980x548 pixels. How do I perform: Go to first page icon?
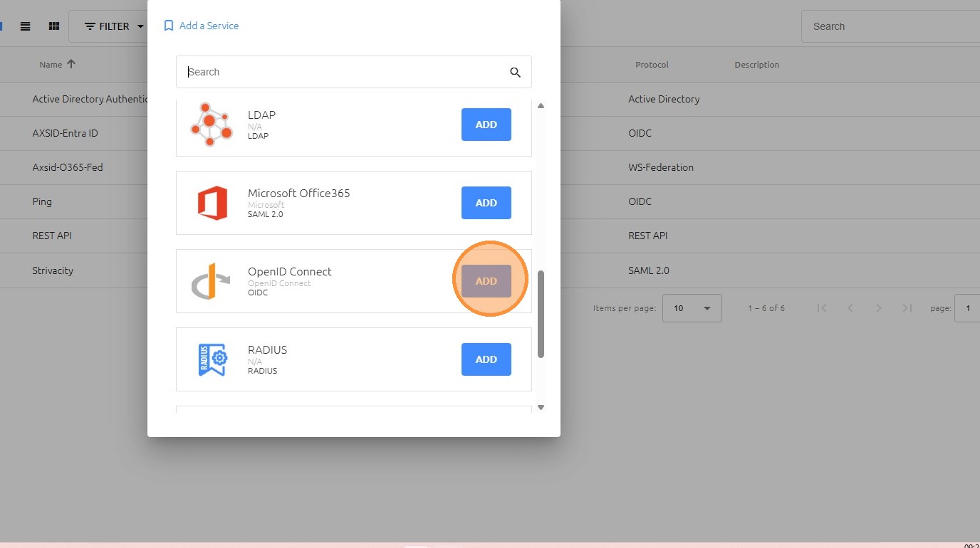click(822, 308)
